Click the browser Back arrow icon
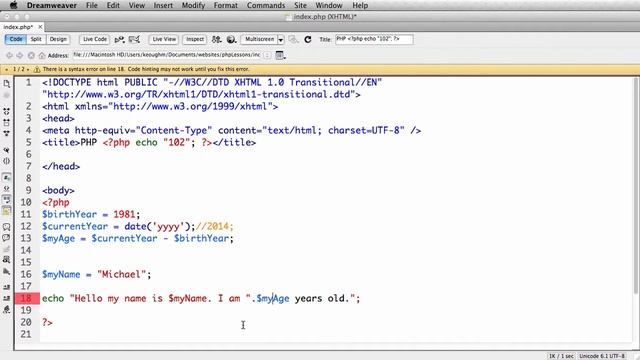Viewport: 640px width, 360px height. click(x=9, y=55)
